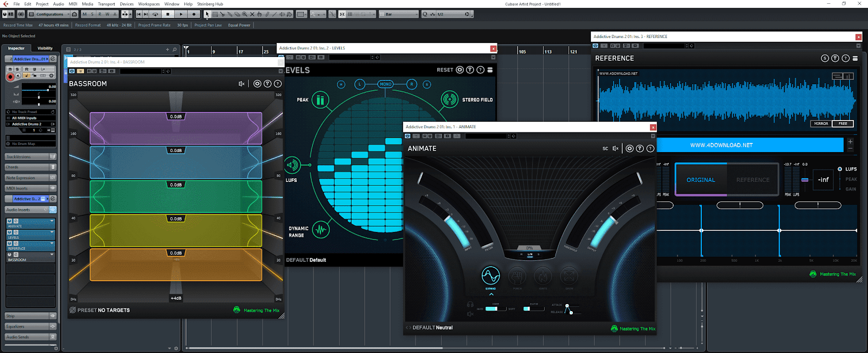Screen dimensions: 868x353
Task: Click the RESET button in LEVELS
Action: [445, 70]
